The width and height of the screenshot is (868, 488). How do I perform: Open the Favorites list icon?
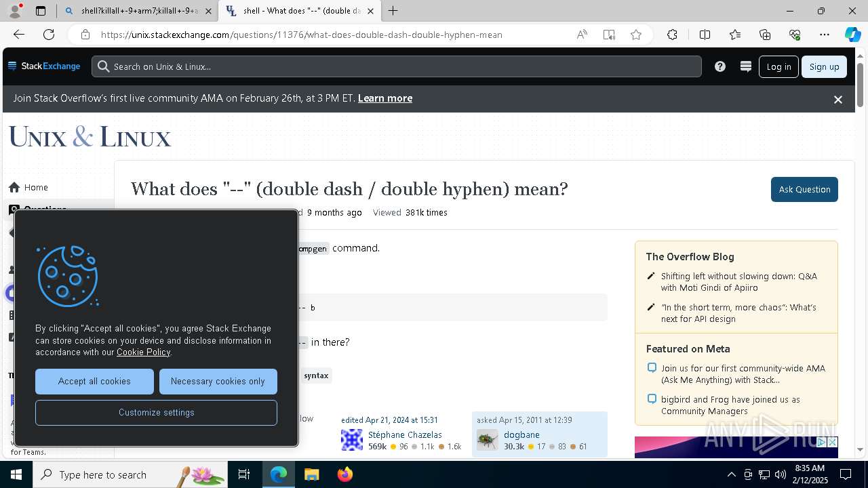click(735, 35)
